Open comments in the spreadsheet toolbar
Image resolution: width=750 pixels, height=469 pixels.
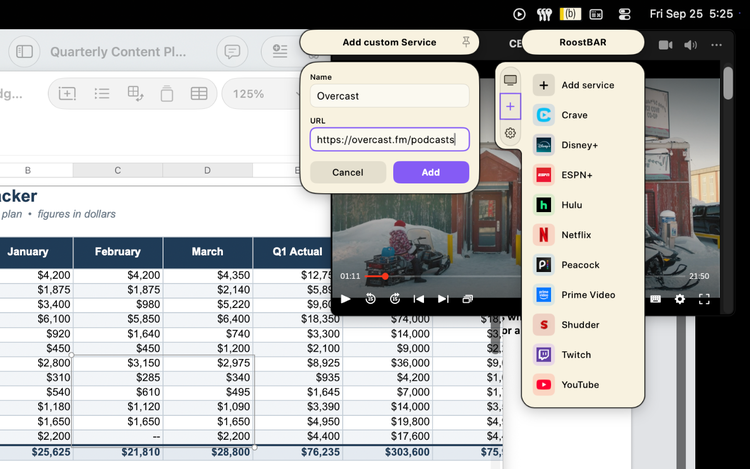tap(232, 52)
